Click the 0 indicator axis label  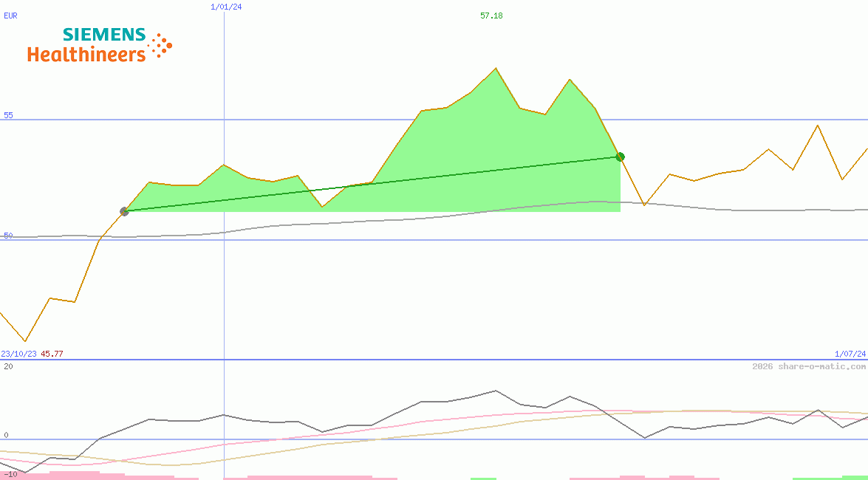coord(6,435)
